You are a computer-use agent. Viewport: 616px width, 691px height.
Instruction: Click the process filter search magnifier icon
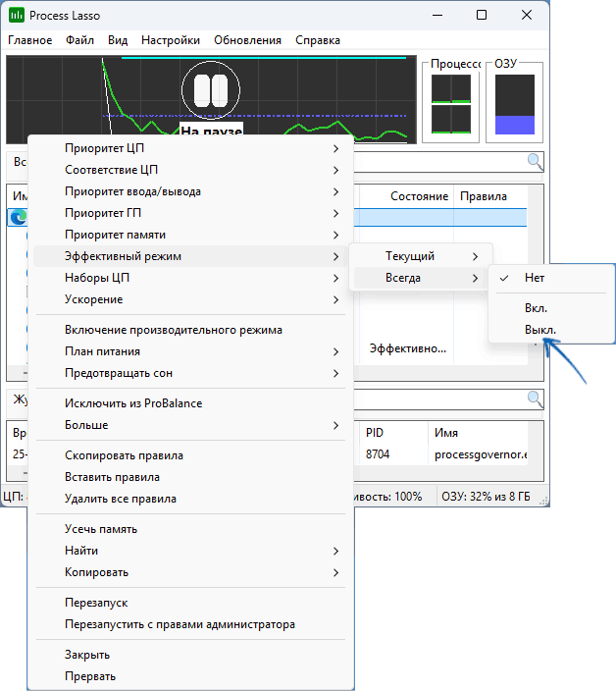[535, 162]
